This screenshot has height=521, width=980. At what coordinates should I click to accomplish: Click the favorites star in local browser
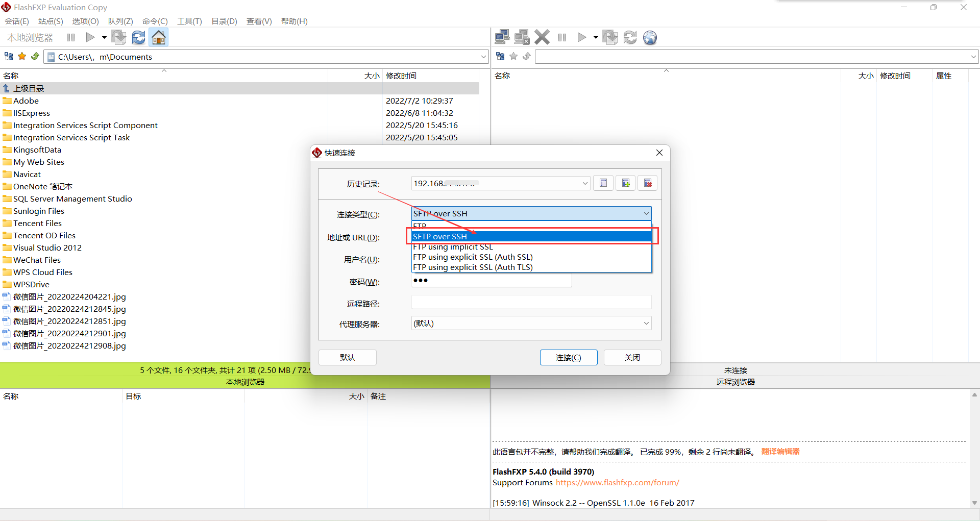point(21,56)
